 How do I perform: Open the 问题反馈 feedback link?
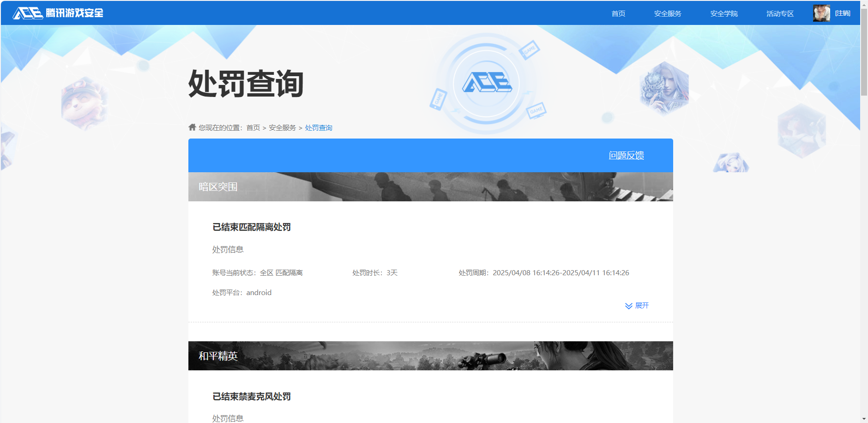pos(627,156)
